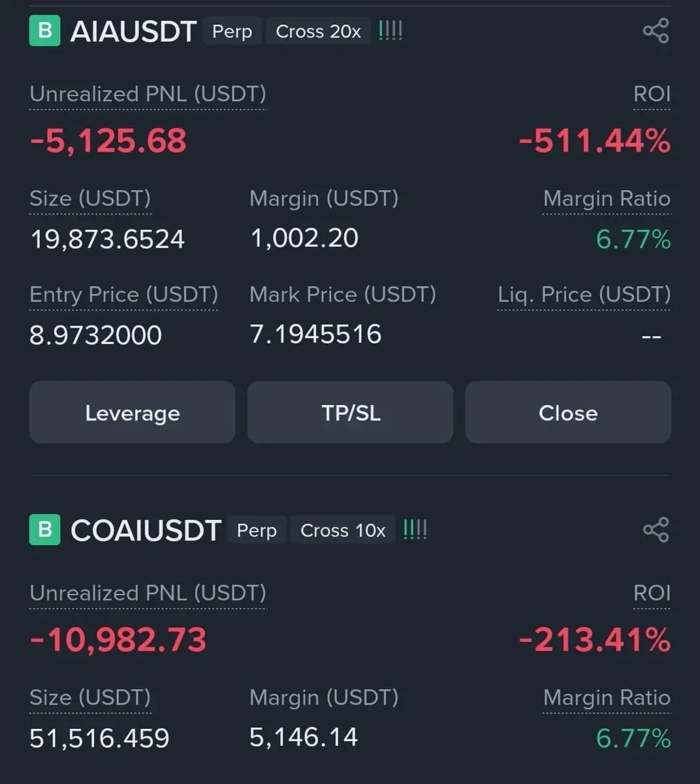
Task: Show Margin Ratio info for COAIUSDT
Action: pos(607,698)
